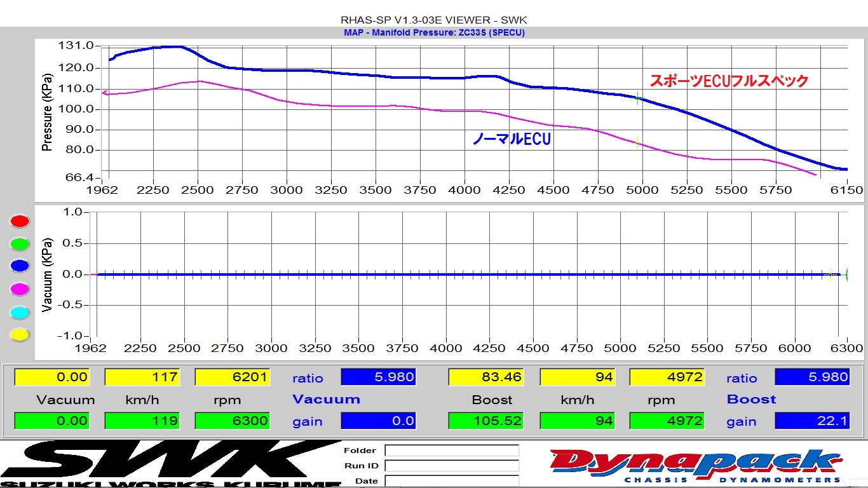868x488 pixels.
Task: Select the yellow run circle
Action: click(x=20, y=335)
